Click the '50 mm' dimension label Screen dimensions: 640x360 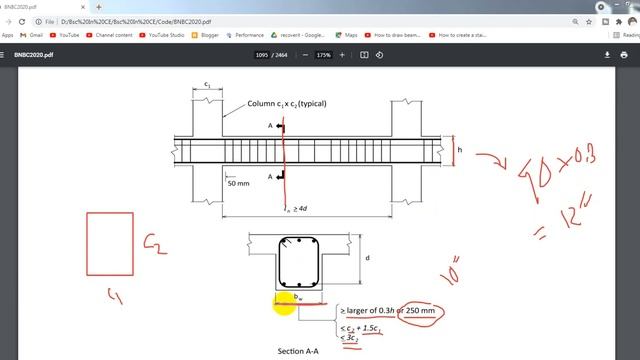coord(238,184)
